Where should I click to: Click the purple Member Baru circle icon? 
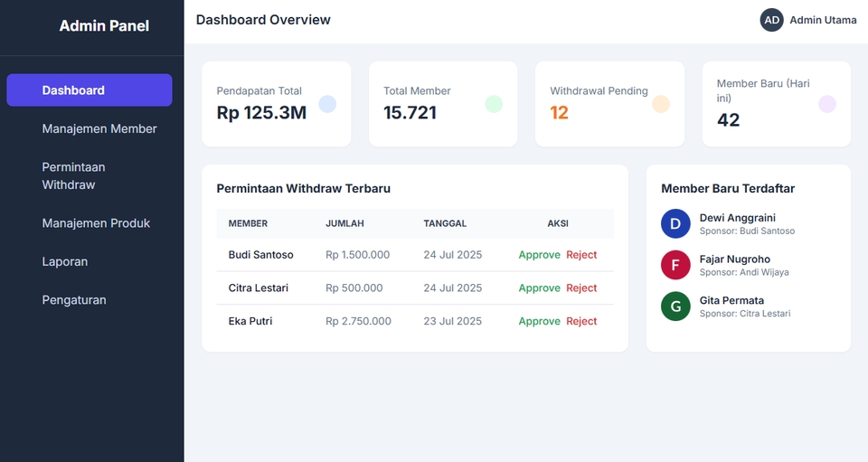[x=827, y=104]
